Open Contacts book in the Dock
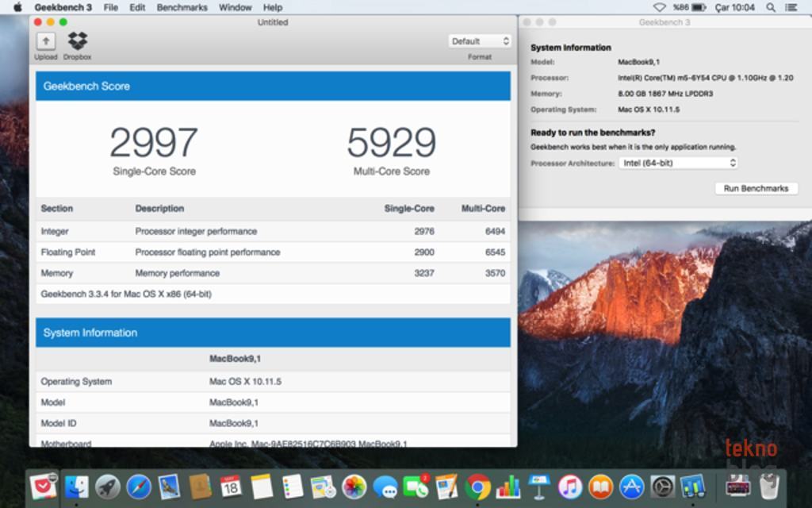 [x=201, y=487]
